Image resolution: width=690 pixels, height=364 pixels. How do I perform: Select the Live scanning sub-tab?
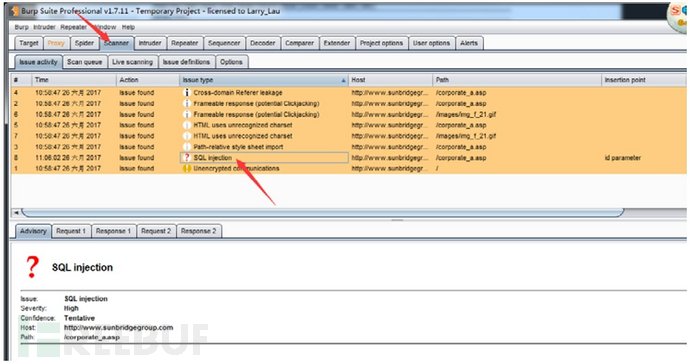[132, 62]
